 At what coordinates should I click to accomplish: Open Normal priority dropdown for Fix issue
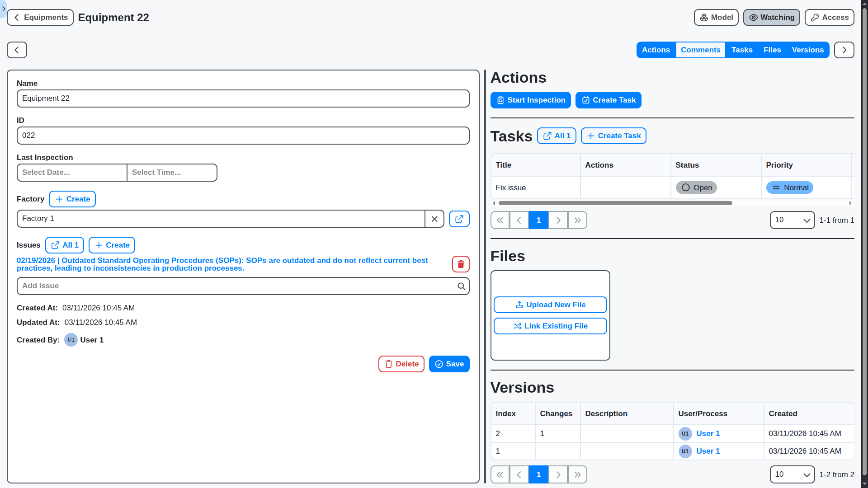pos(789,188)
